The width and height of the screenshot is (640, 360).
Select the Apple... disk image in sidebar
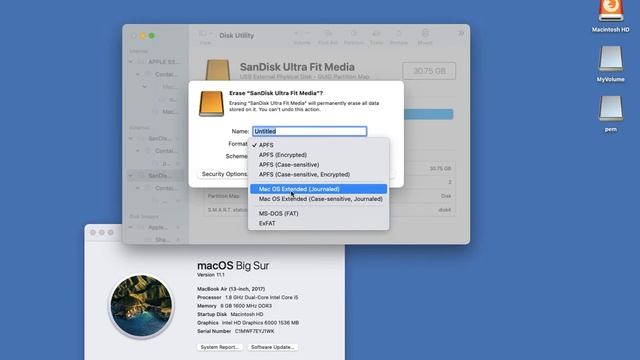point(157,227)
